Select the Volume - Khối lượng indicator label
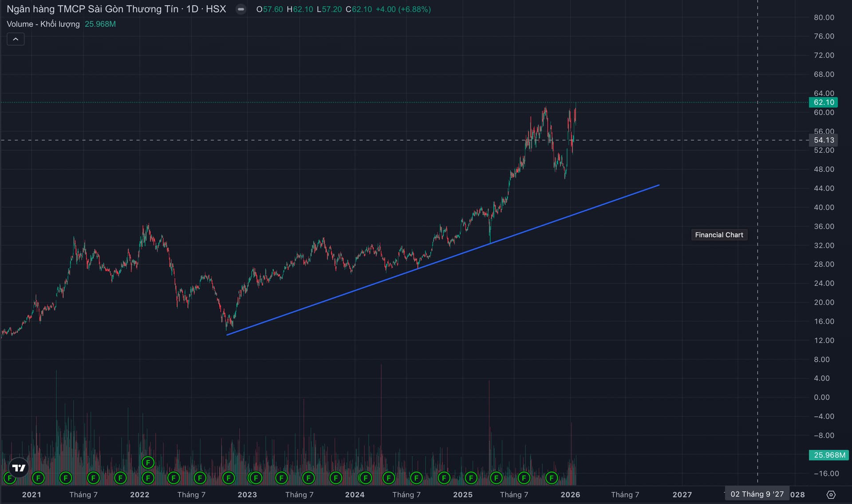 [x=43, y=24]
